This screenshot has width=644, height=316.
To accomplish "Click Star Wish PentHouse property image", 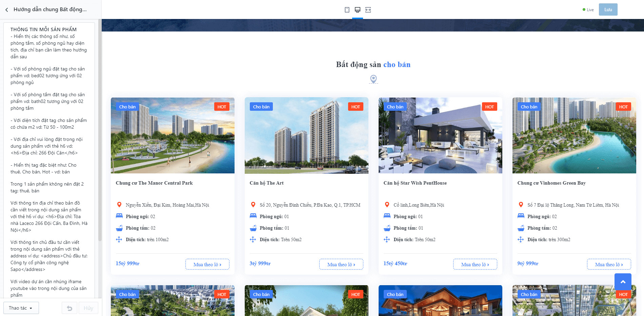I will (440, 135).
